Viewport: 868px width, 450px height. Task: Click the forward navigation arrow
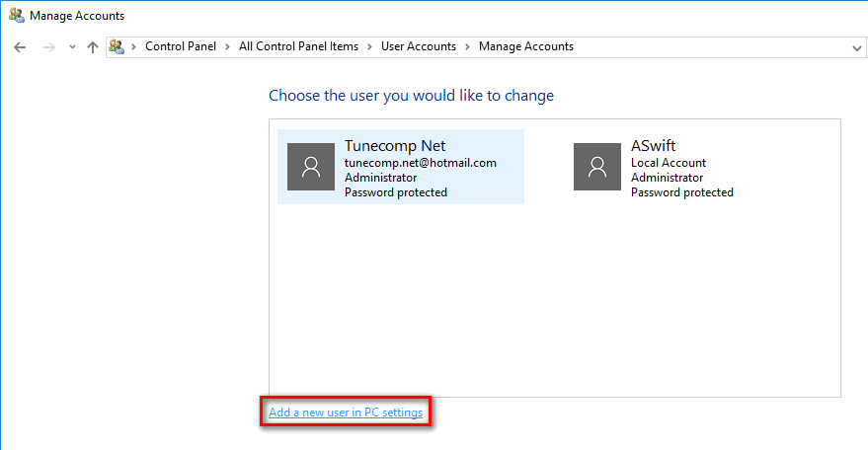point(49,47)
